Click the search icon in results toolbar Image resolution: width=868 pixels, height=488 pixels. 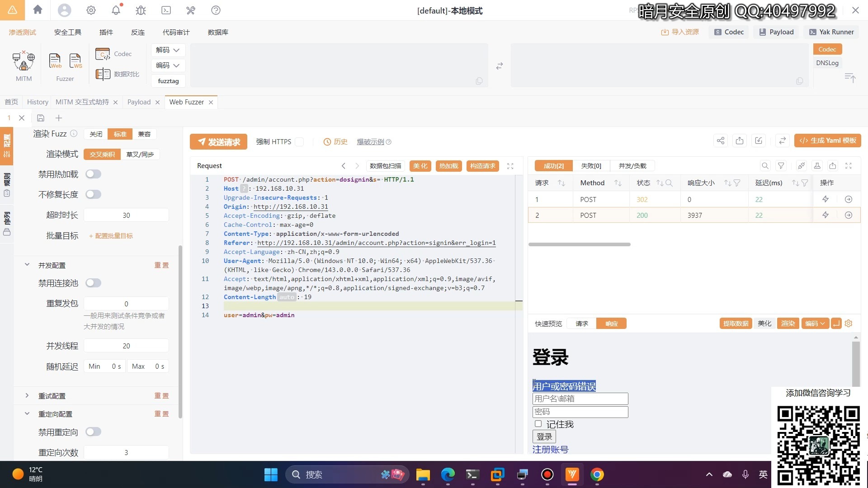click(x=765, y=166)
